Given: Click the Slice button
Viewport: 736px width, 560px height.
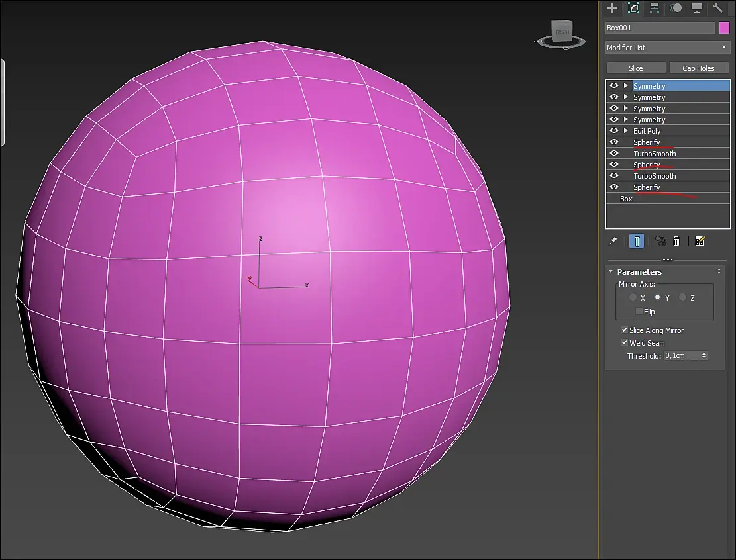Looking at the screenshot, I should click(636, 68).
